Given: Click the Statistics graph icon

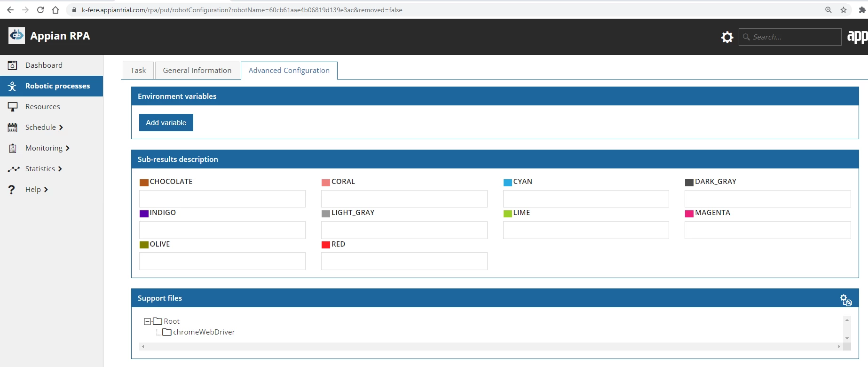Looking at the screenshot, I should click(x=14, y=169).
